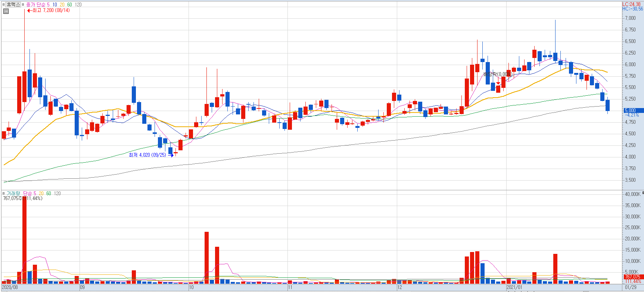Select the gray price moving average 120 label
644x292 pixels.
click(78, 4)
